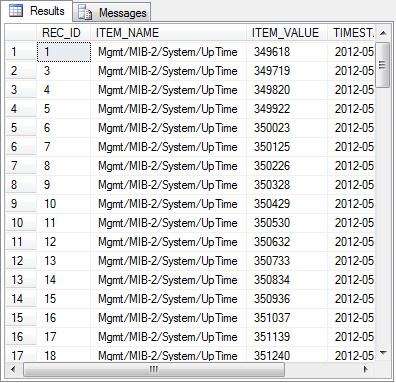Click ITEM_VALUE cell 350226

click(x=287, y=166)
